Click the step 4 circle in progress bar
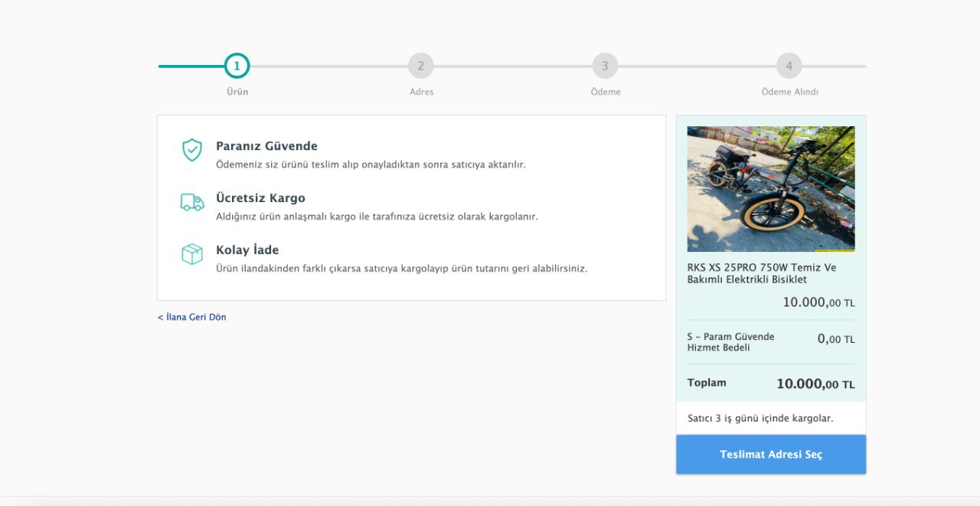Screen dimensions: 980x506 pyautogui.click(x=789, y=66)
